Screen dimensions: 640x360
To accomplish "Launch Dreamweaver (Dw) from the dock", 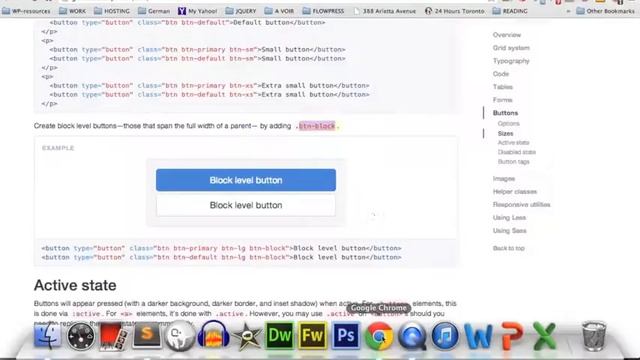I will pos(280,336).
